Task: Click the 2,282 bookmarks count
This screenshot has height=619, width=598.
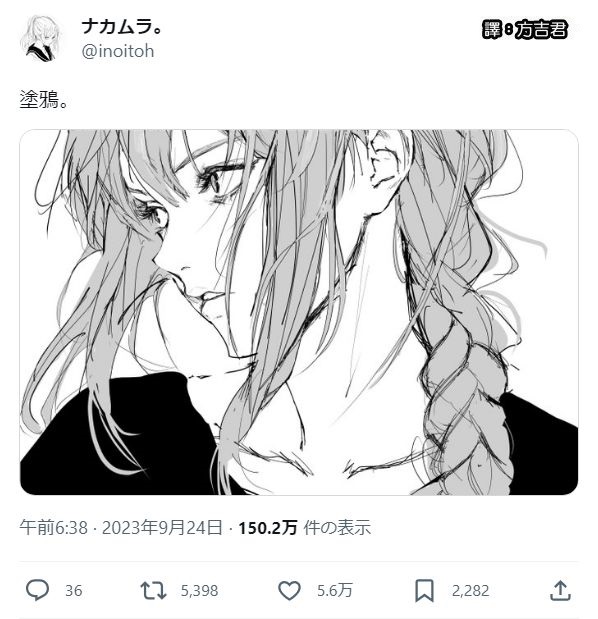Action: [471, 591]
